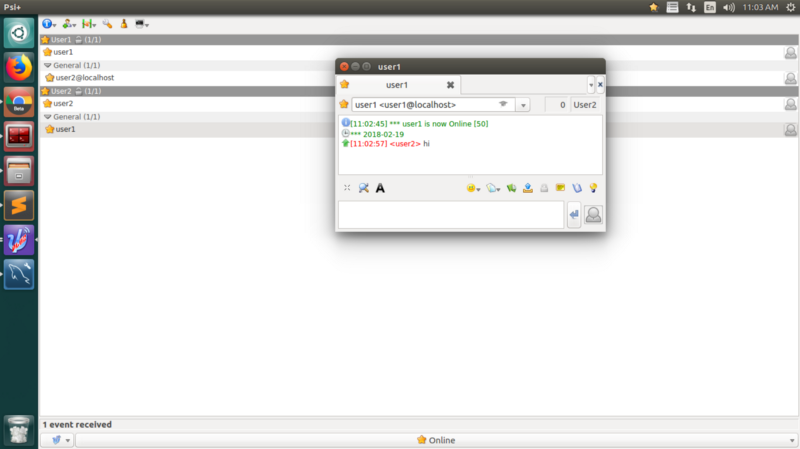800x449 pixels.
Task: Open the blue info menu in main toolbar
Action: pos(48,23)
